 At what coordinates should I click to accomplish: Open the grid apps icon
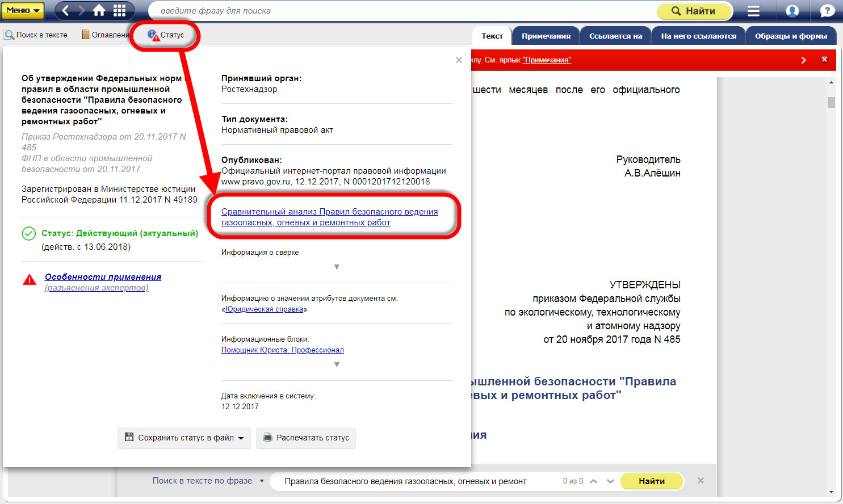point(120,10)
